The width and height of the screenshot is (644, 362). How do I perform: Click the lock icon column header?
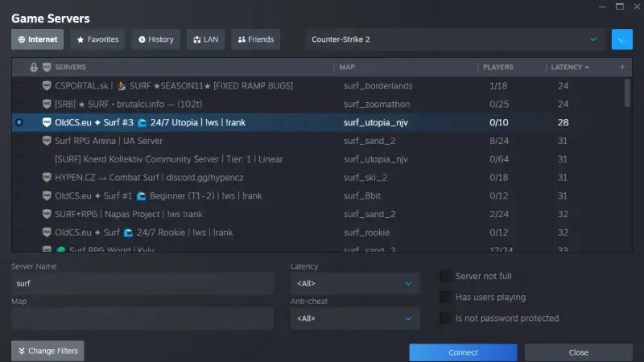click(34, 68)
